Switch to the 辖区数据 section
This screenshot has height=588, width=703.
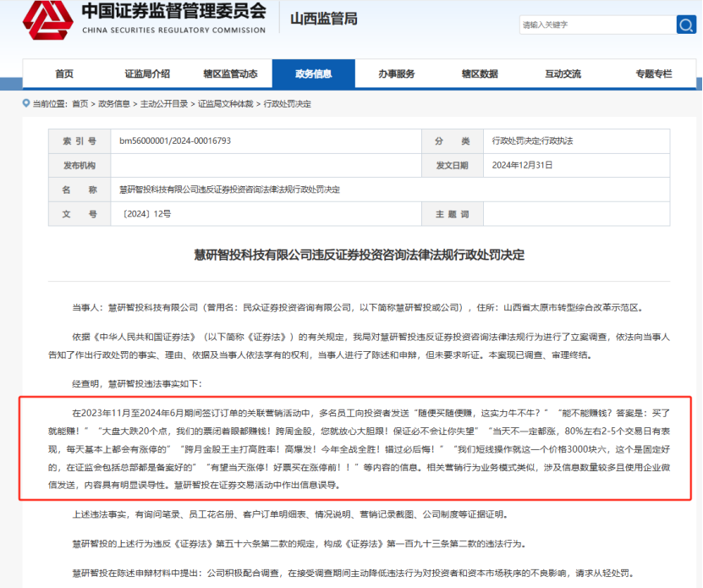(480, 74)
